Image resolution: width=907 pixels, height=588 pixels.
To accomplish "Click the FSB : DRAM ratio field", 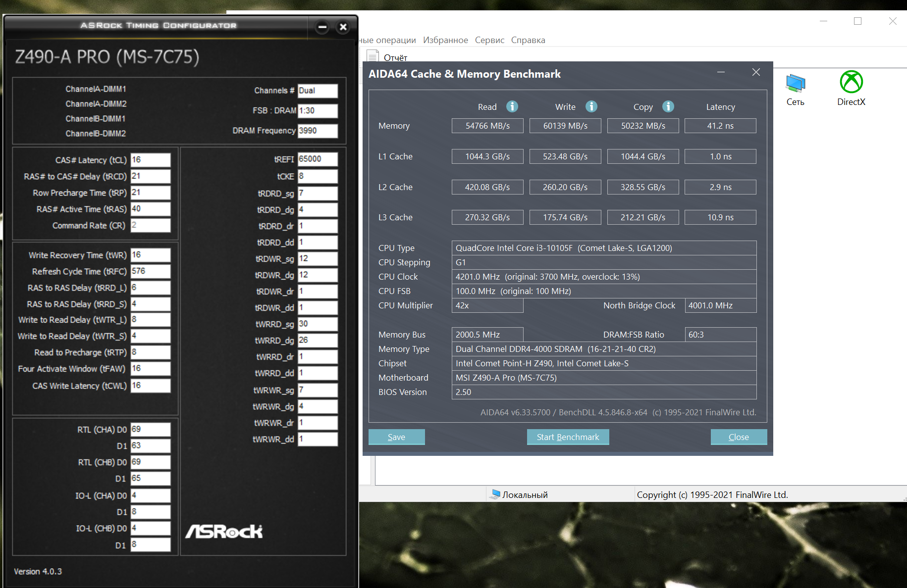I will click(318, 110).
